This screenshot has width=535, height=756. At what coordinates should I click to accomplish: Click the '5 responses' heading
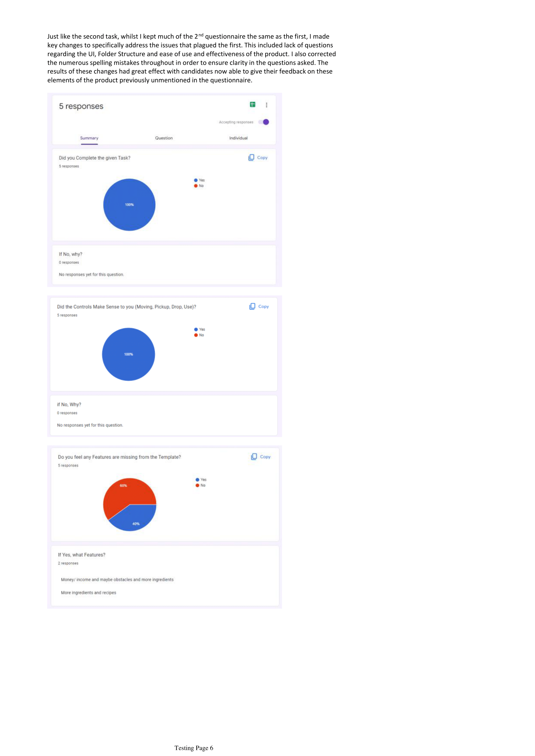pos(81,106)
